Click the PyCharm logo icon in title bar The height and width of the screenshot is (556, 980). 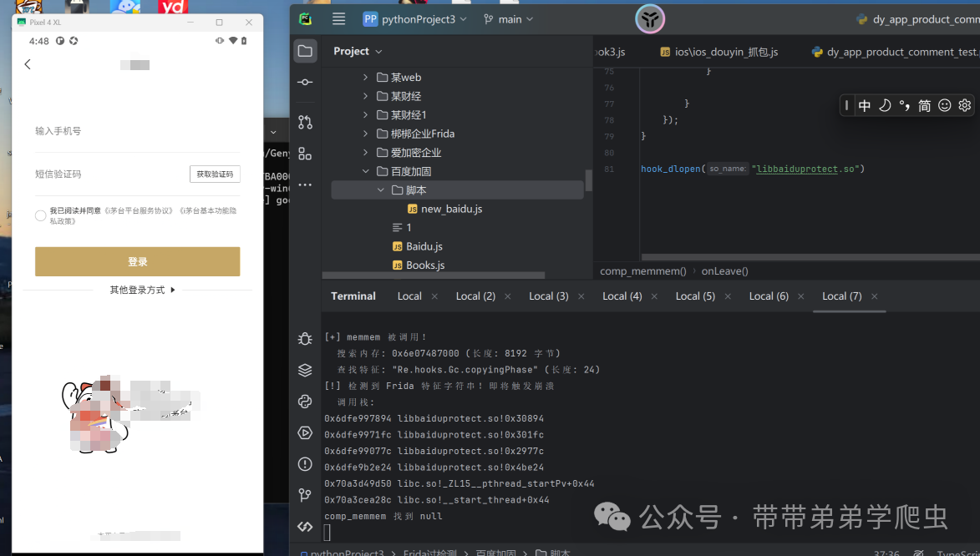click(306, 18)
